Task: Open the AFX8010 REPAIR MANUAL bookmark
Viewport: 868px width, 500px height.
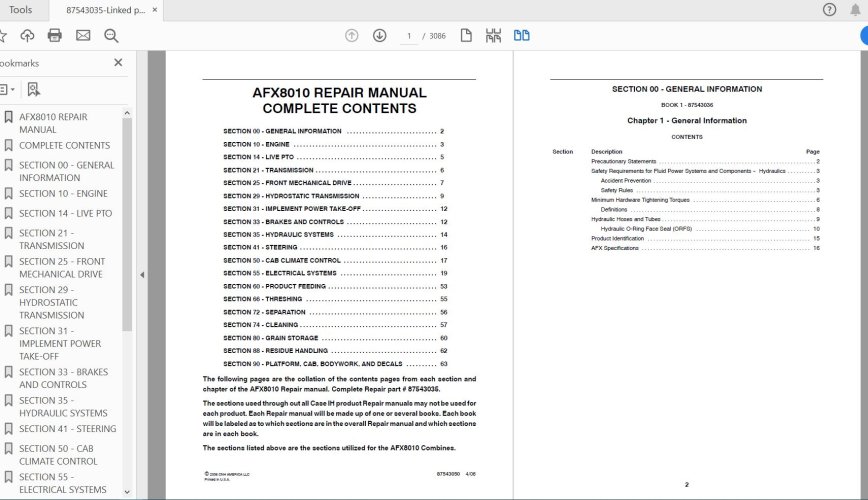Action: point(53,123)
